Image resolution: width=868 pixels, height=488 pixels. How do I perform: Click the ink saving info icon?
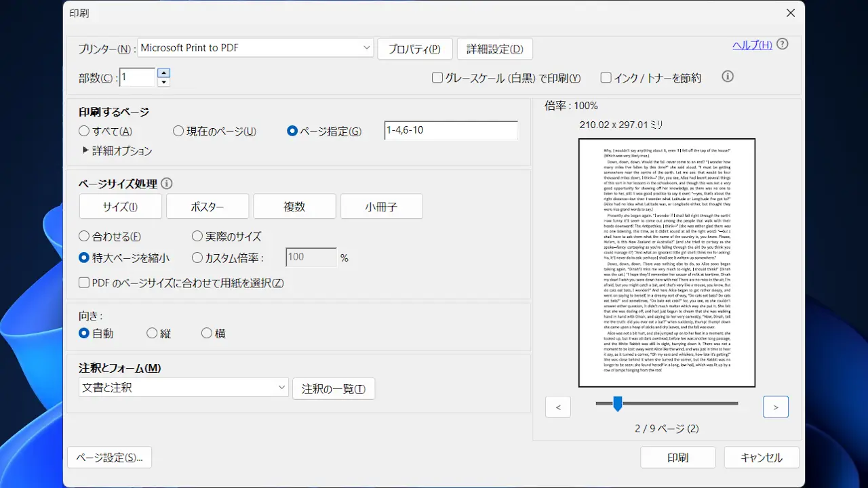click(728, 77)
